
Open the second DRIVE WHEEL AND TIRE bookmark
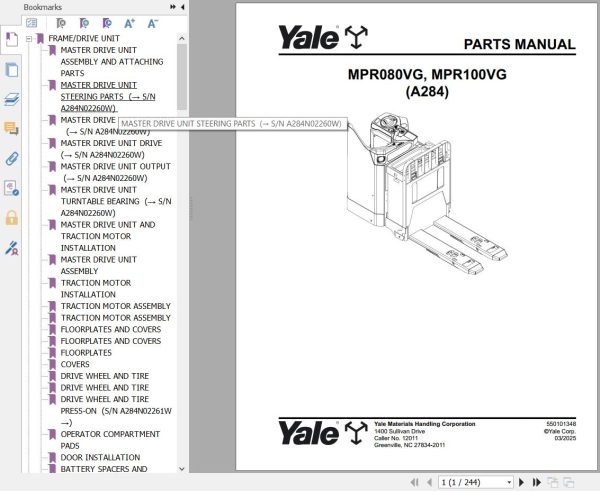tap(104, 388)
